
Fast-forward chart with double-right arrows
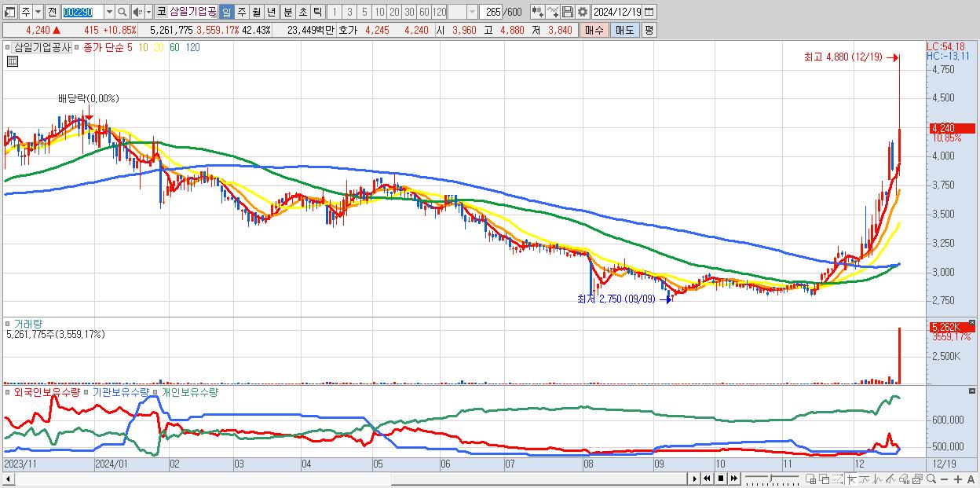(734, 479)
